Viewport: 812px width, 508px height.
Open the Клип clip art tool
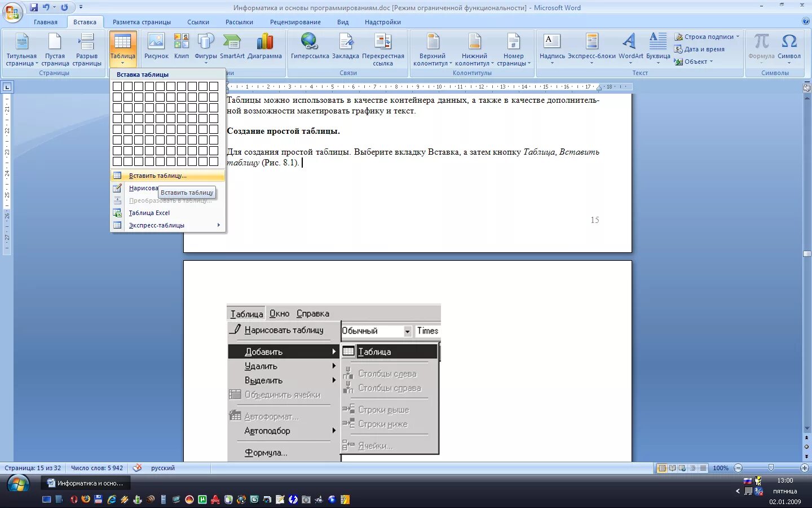click(x=182, y=46)
